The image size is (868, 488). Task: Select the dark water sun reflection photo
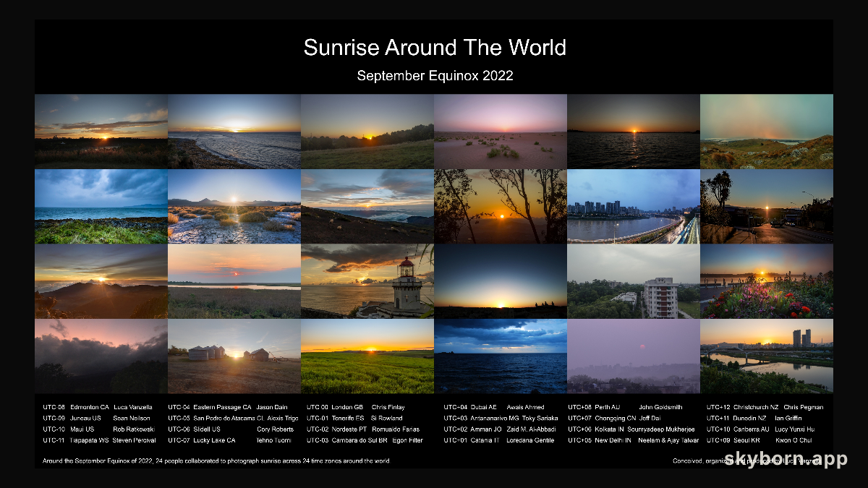(634, 131)
